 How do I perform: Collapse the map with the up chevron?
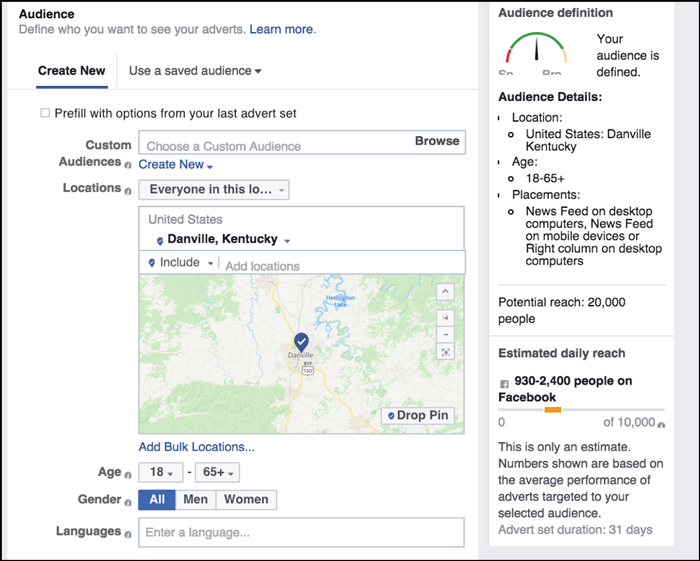[445, 292]
